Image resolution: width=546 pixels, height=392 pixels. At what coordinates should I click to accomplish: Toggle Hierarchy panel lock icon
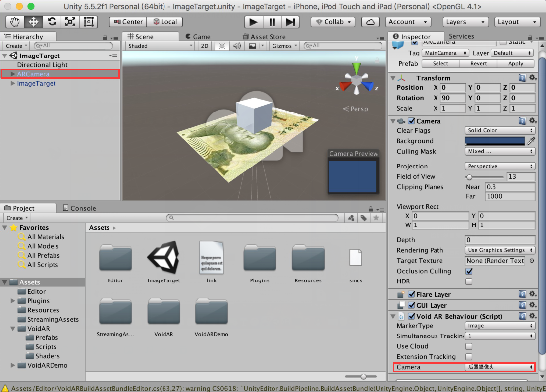point(105,37)
